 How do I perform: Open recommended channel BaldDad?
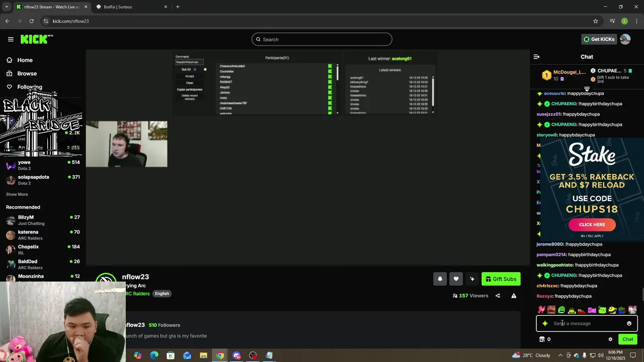pyautogui.click(x=43, y=264)
